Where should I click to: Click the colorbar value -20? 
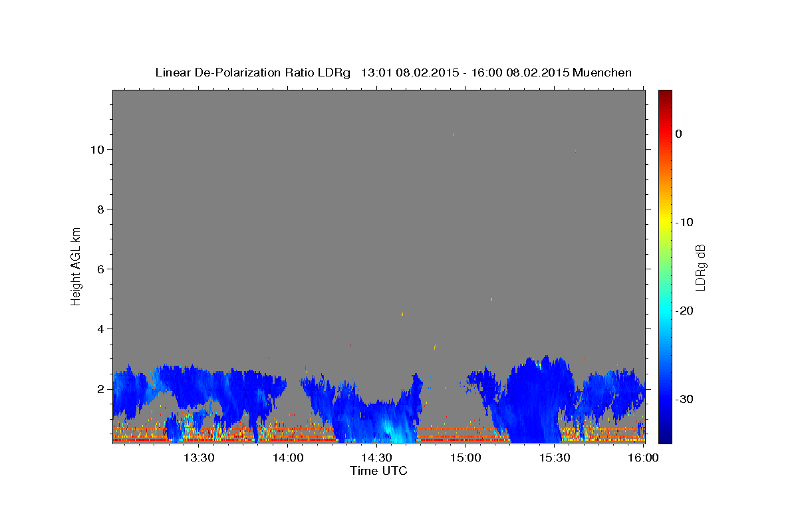(685, 311)
